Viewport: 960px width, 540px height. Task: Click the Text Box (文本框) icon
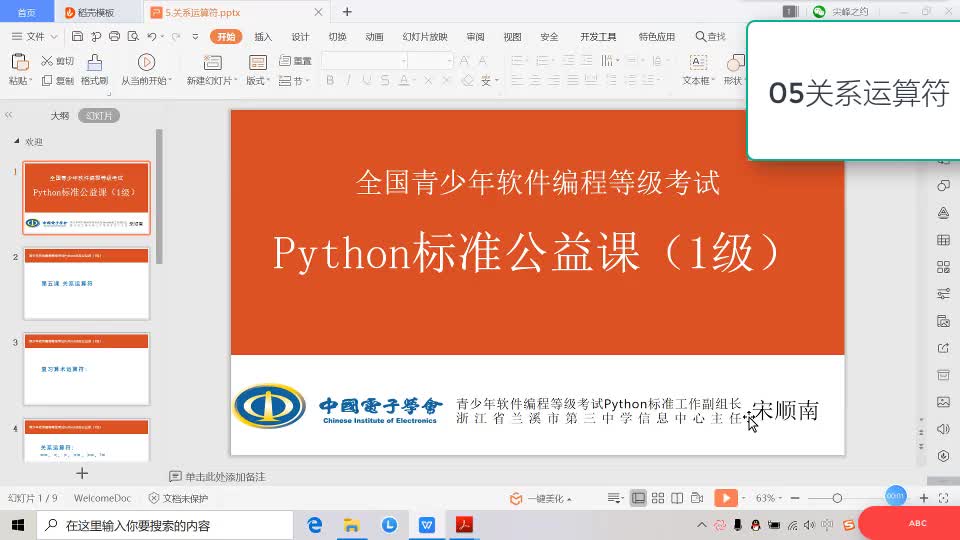(698, 62)
